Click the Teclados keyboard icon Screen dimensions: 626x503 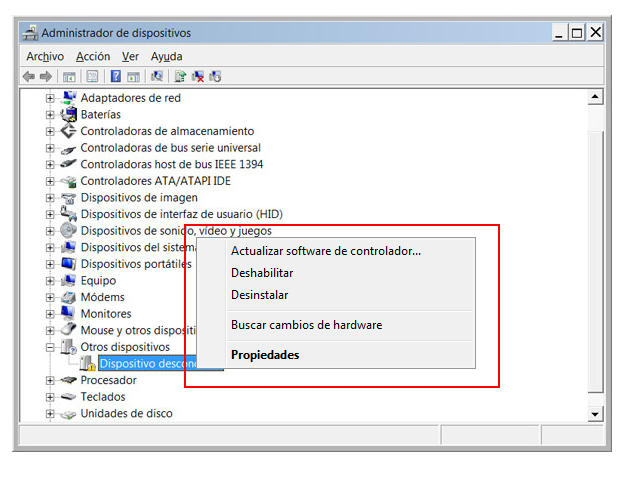tap(68, 397)
